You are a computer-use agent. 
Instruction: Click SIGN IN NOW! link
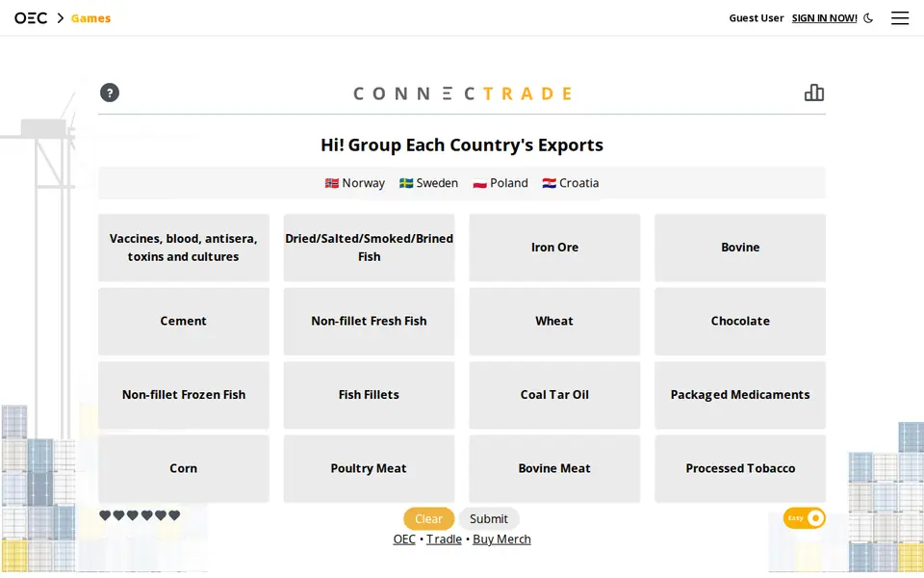[824, 18]
